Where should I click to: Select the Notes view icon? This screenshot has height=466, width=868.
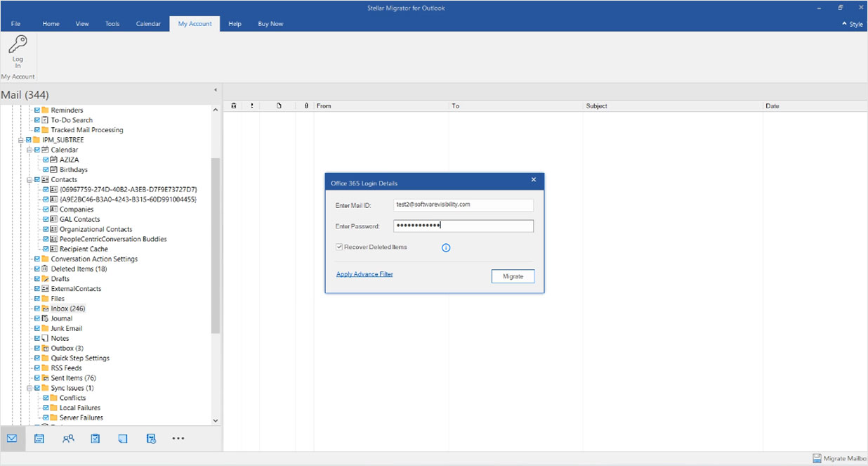123,439
